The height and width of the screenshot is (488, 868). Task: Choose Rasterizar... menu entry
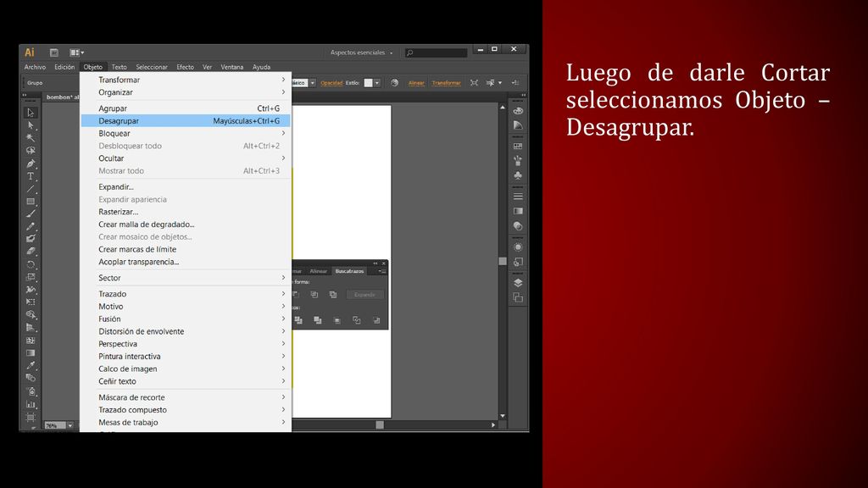coord(186,212)
